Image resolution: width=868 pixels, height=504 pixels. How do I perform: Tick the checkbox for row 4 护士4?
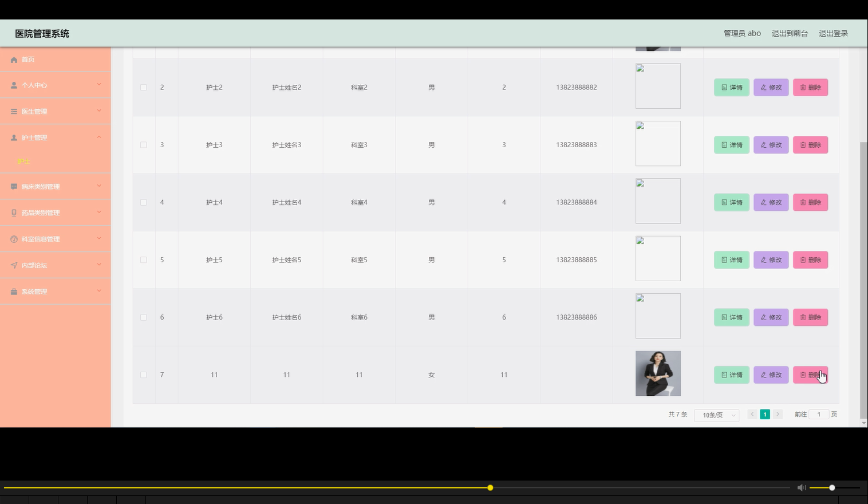pyautogui.click(x=144, y=203)
